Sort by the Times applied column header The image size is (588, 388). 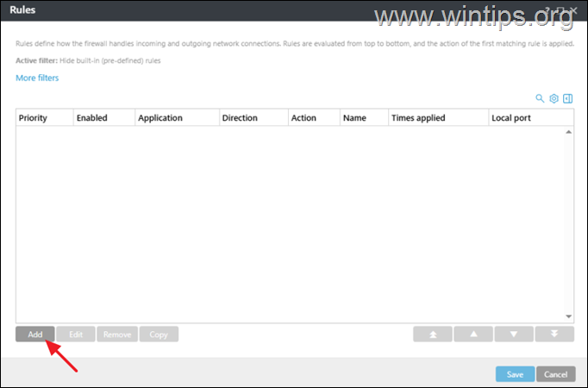438,118
